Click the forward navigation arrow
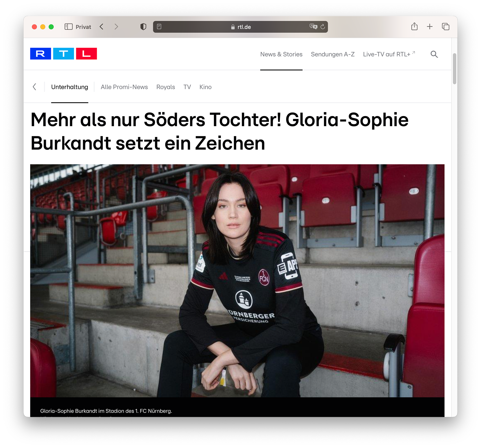481x448 pixels. click(x=116, y=27)
